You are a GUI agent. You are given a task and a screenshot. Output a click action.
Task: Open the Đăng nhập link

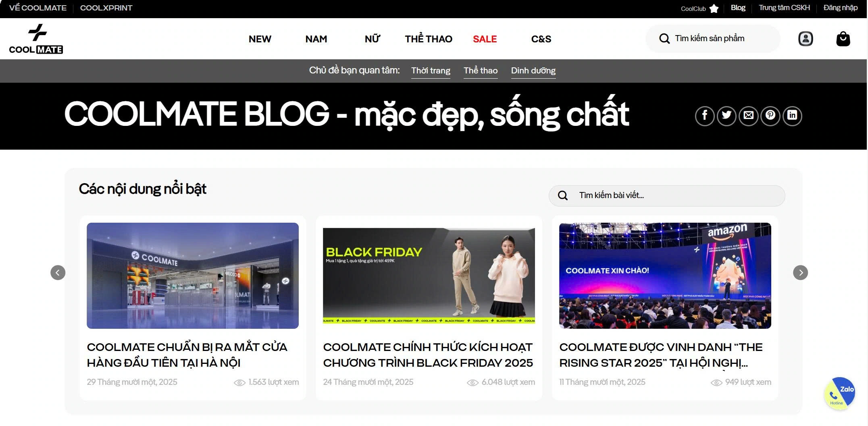point(840,7)
